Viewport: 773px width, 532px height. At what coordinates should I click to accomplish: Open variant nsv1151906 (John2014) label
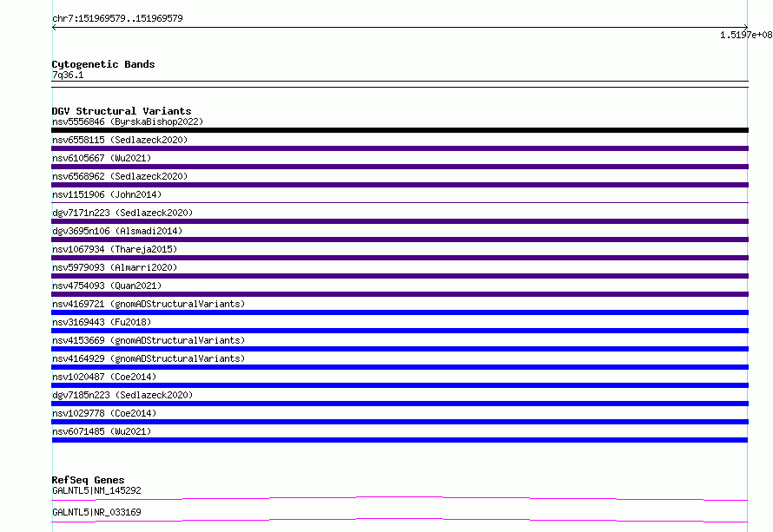[107, 194]
